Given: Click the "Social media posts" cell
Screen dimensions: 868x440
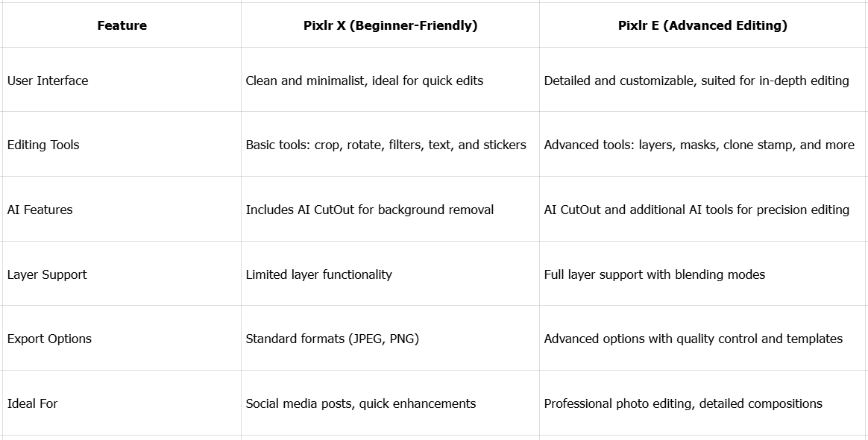Looking at the screenshot, I should pyautogui.click(x=360, y=403).
